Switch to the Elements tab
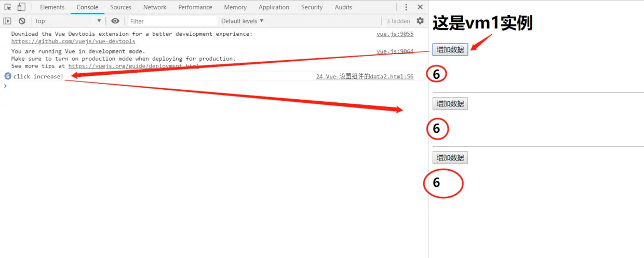Image resolution: width=644 pixels, height=258 pixels. (52, 7)
